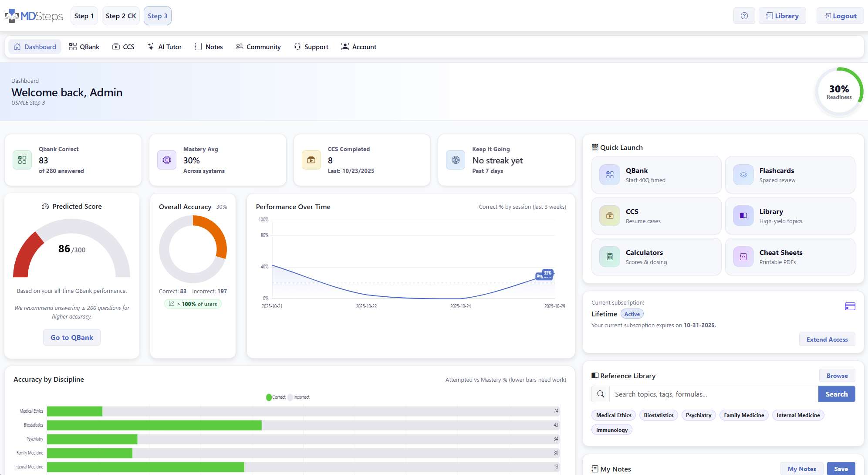Click the Account icon in navigation

coord(345,47)
